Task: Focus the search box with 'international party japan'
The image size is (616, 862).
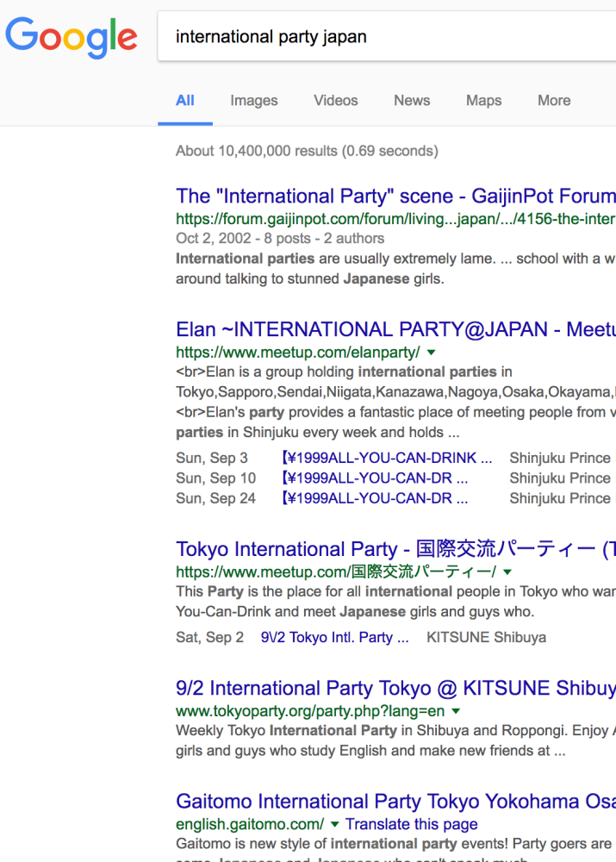Action: click(387, 36)
